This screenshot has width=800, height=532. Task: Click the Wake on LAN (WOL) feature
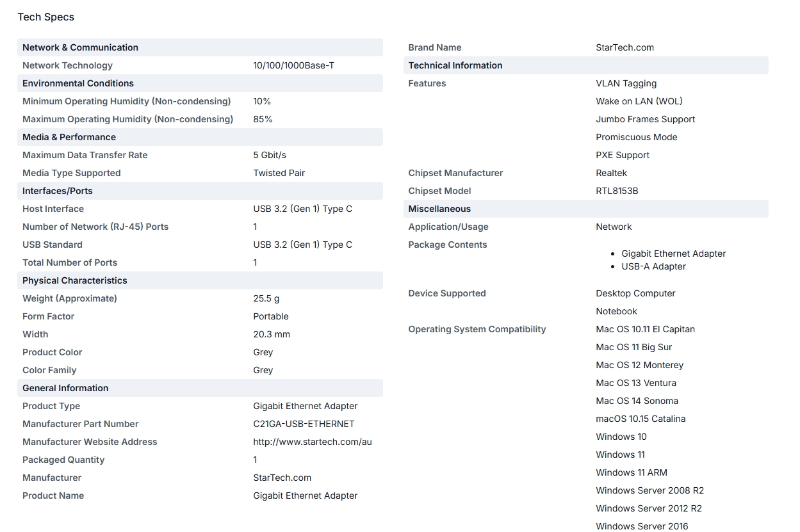pos(639,101)
